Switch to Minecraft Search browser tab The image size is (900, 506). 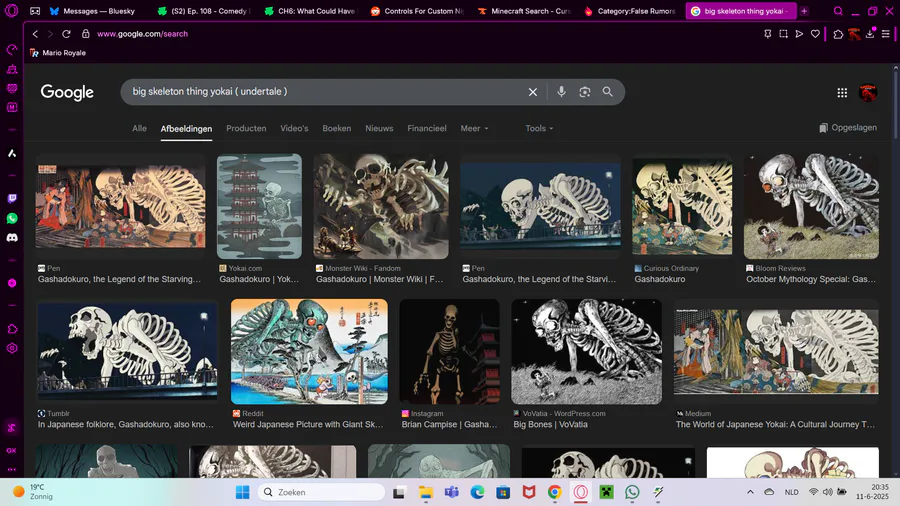[x=524, y=11]
